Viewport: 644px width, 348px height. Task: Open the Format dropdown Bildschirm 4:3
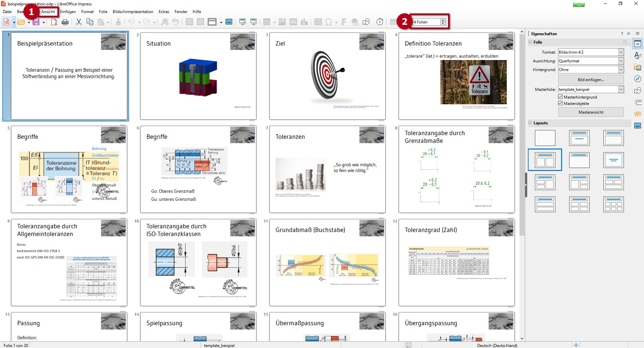click(621, 52)
